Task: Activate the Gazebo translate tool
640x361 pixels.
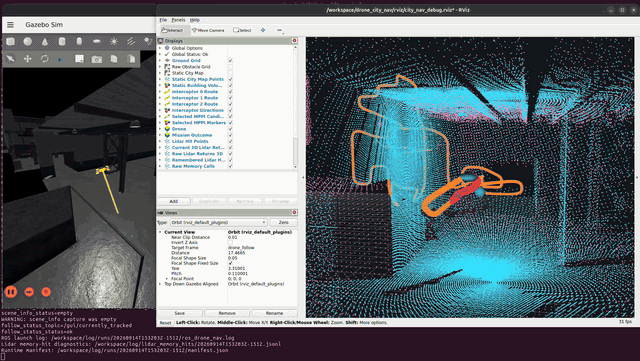Action: tap(28, 59)
